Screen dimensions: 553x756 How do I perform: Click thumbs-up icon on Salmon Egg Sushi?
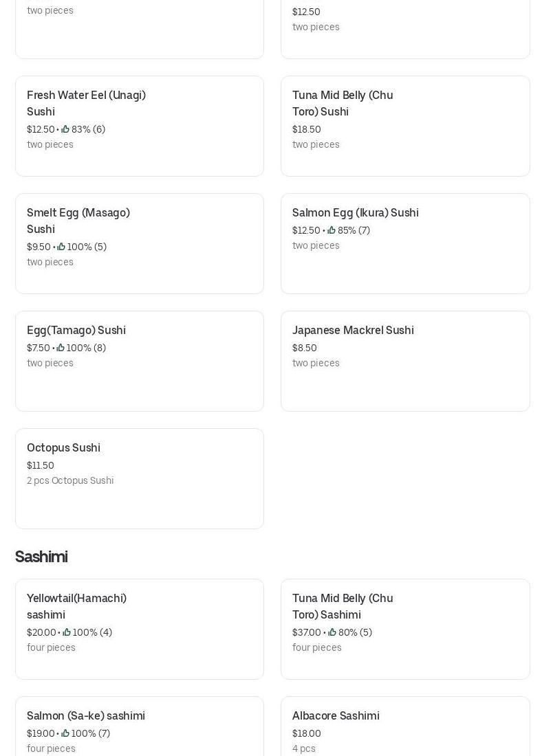point(332,230)
